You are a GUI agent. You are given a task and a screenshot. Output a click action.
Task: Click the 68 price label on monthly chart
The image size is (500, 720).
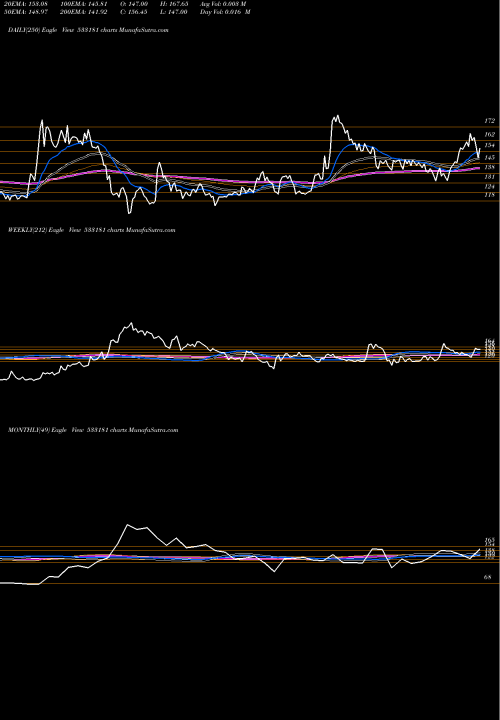488,577
